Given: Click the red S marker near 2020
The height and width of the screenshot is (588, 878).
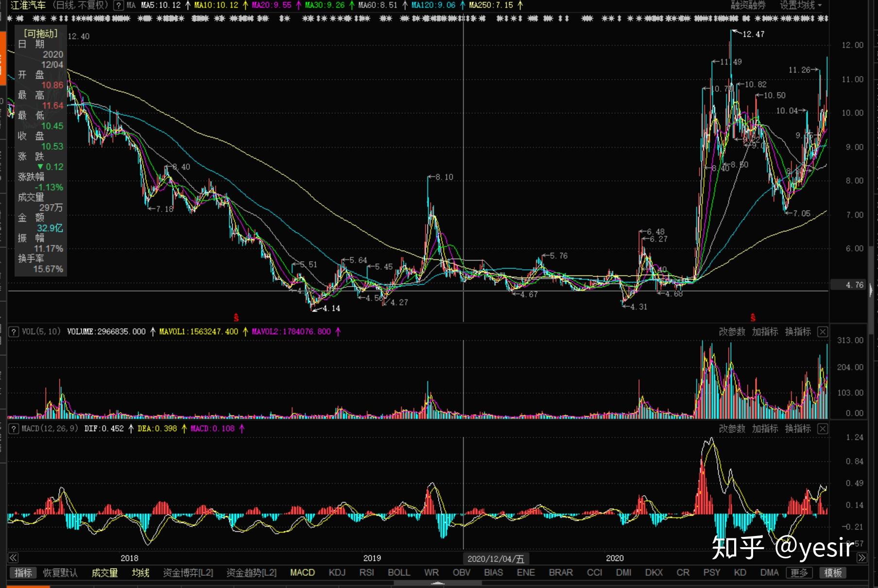Looking at the screenshot, I should (753, 318).
